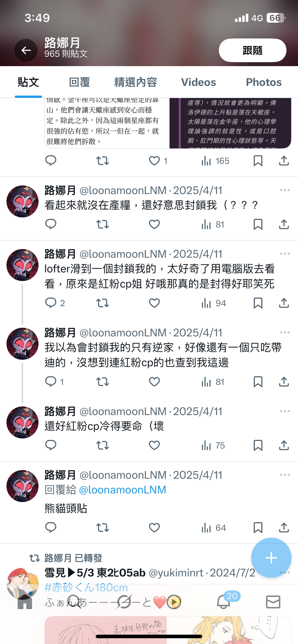The width and height of the screenshot is (298, 644).
Task: Open more options on the 看起來就沒在產糧 post
Action: click(285, 190)
